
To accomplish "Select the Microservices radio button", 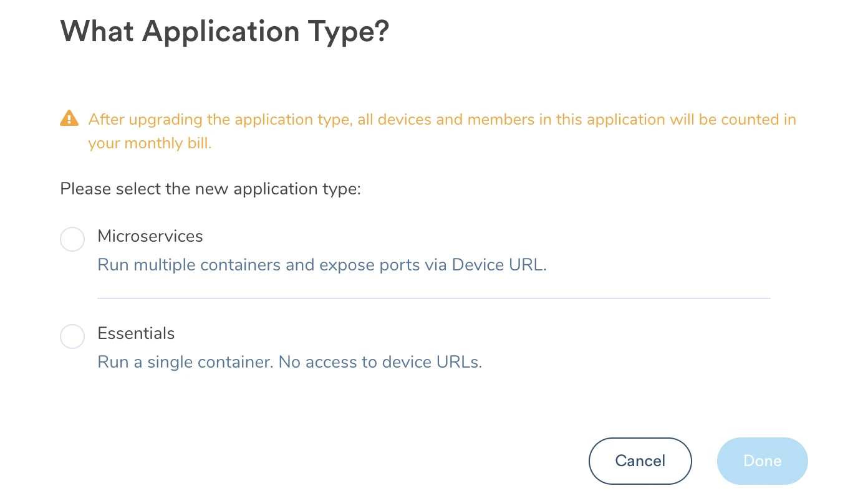I will (x=72, y=239).
